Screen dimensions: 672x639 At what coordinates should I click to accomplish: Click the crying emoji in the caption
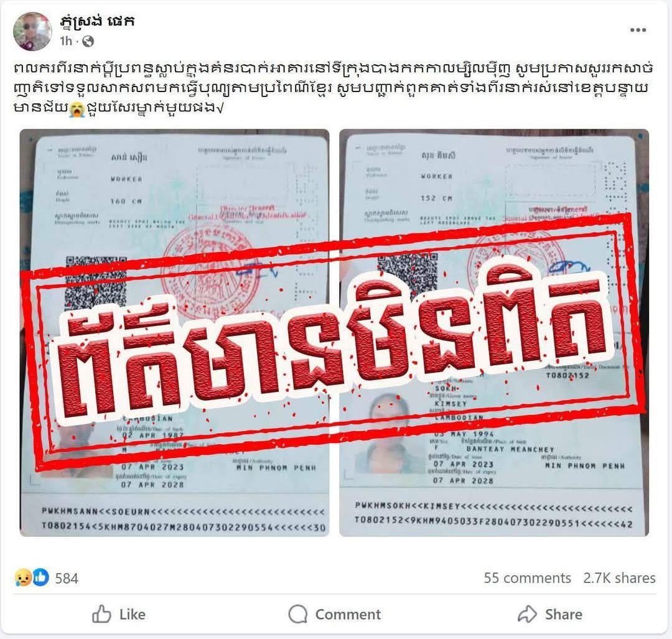click(77, 110)
